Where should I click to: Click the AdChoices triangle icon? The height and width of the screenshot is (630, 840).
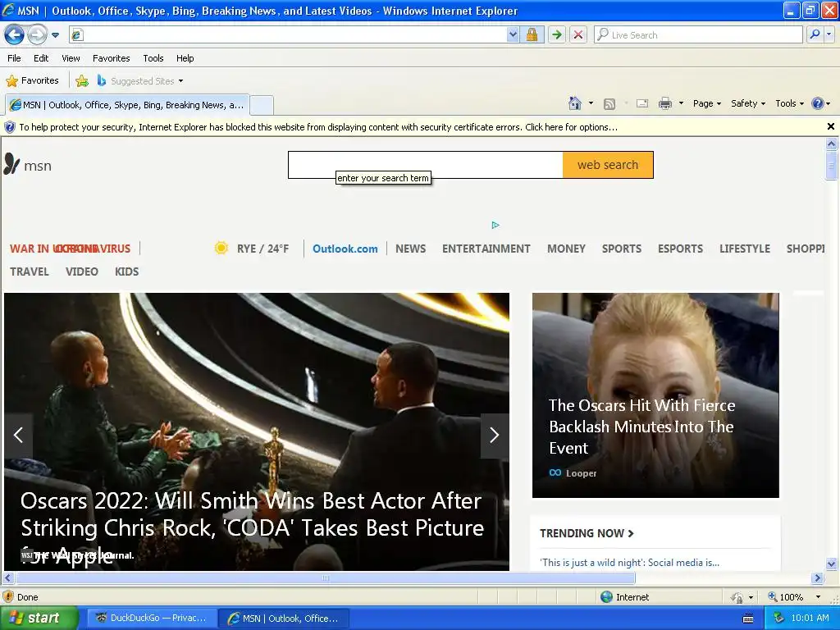(495, 225)
